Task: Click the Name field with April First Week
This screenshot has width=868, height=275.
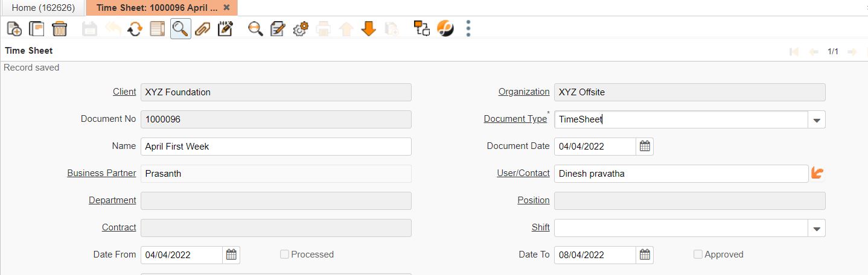Action: (x=276, y=147)
